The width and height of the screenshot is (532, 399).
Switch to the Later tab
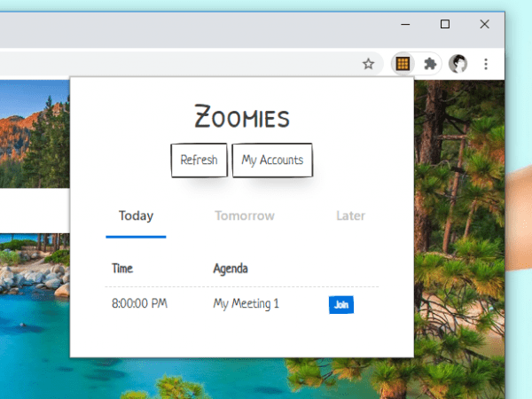point(350,216)
